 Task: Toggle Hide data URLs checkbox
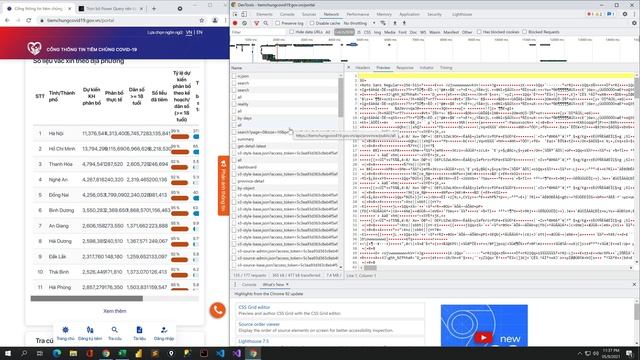[291, 32]
